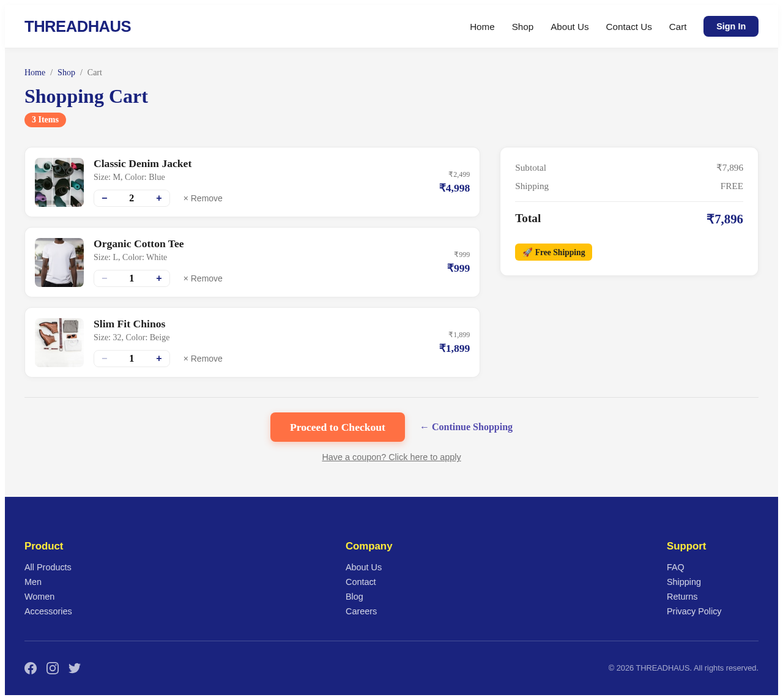Decrease Slim Fit Chinos quantity with minus
This screenshot has width=783, height=700.
[x=105, y=359]
